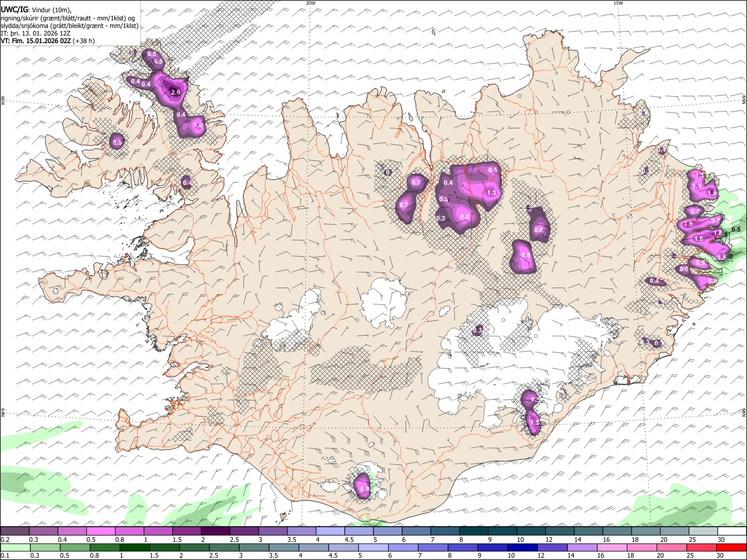This screenshot has width=747, height=560.
Task: Select the upper legend swatch starting at 2.5
Action: 244,531
